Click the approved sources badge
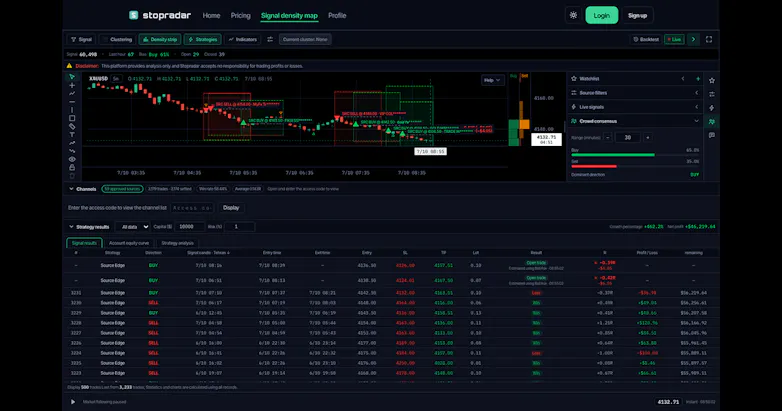 (x=122, y=189)
